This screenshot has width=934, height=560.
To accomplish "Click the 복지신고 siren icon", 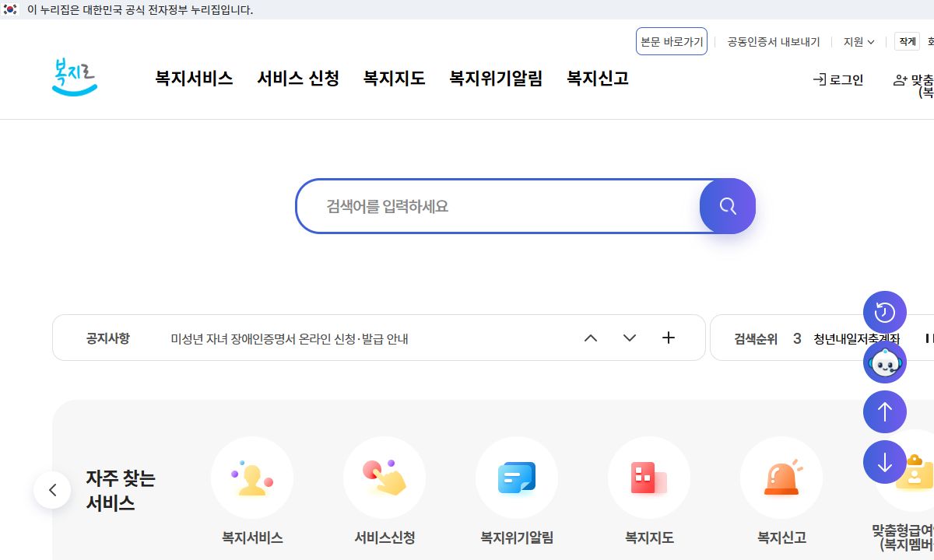I will pyautogui.click(x=781, y=478).
